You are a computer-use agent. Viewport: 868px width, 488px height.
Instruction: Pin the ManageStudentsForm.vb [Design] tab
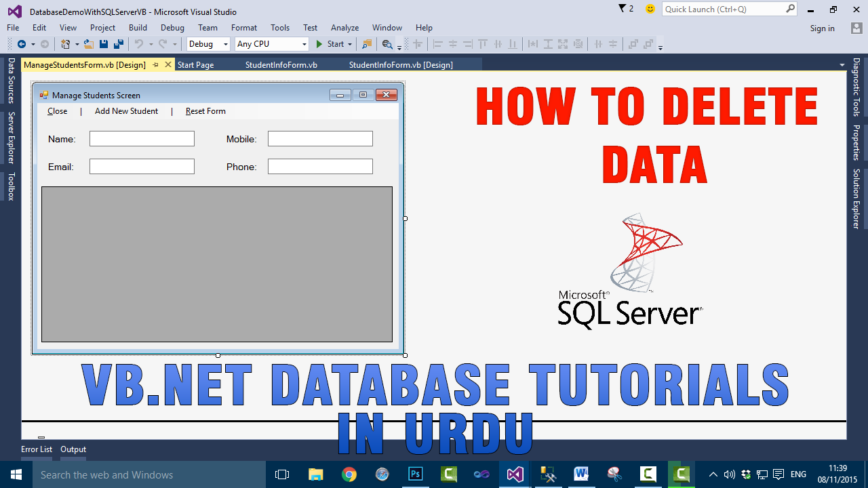pos(155,65)
